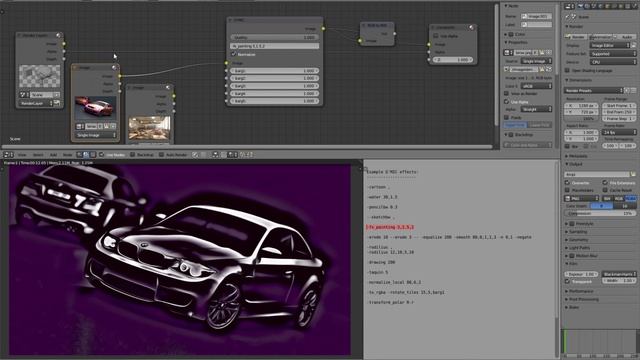
Task: Toggle preview icon on room Image node
Action: 168,87
